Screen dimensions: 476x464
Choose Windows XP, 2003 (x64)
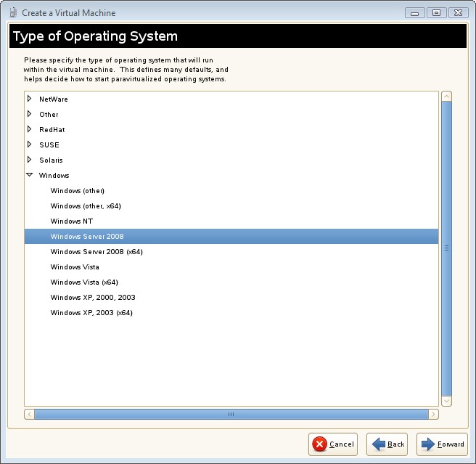pyautogui.click(x=91, y=313)
